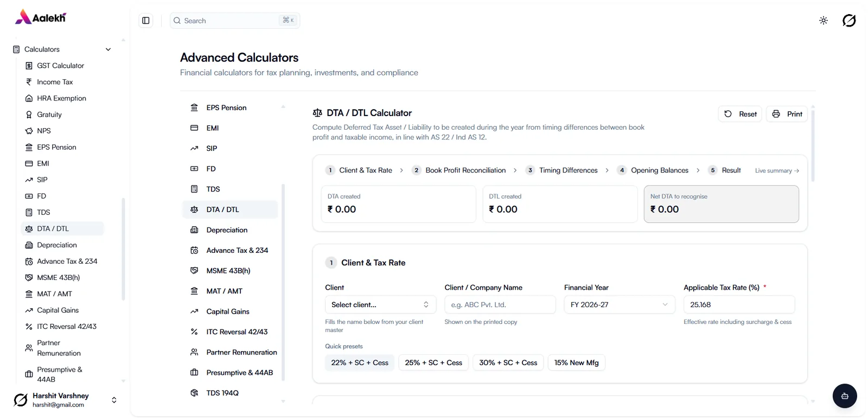Open Capital Gains in inner calculator list
868x420 pixels.
(x=230, y=311)
